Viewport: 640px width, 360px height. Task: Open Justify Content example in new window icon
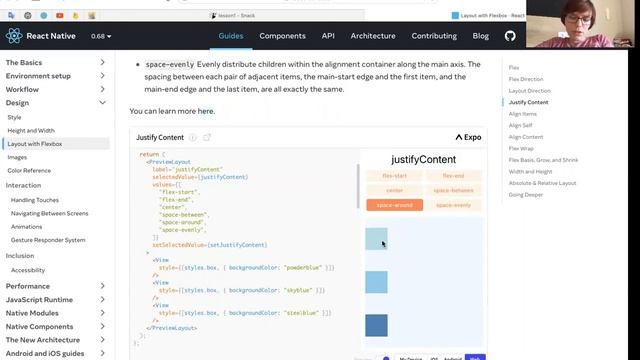(207, 138)
